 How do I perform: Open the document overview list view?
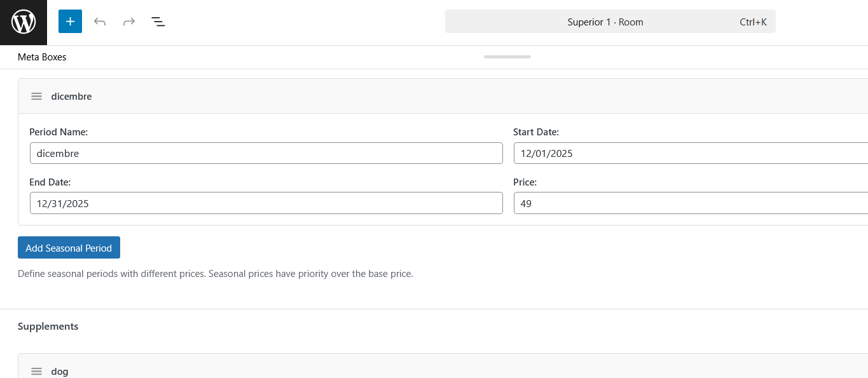158,22
